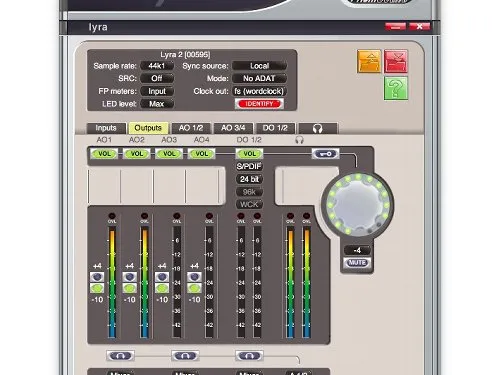Toggle the 96k digital output option

pyautogui.click(x=249, y=192)
